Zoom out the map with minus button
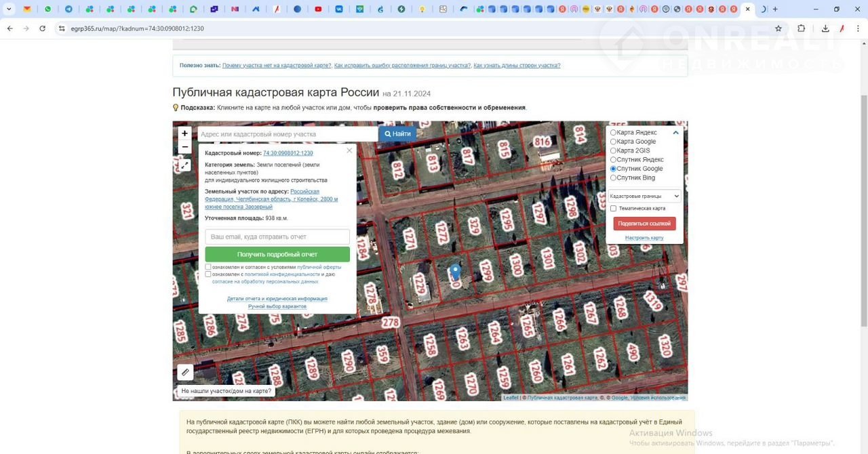This screenshot has width=868, height=454. [184, 147]
